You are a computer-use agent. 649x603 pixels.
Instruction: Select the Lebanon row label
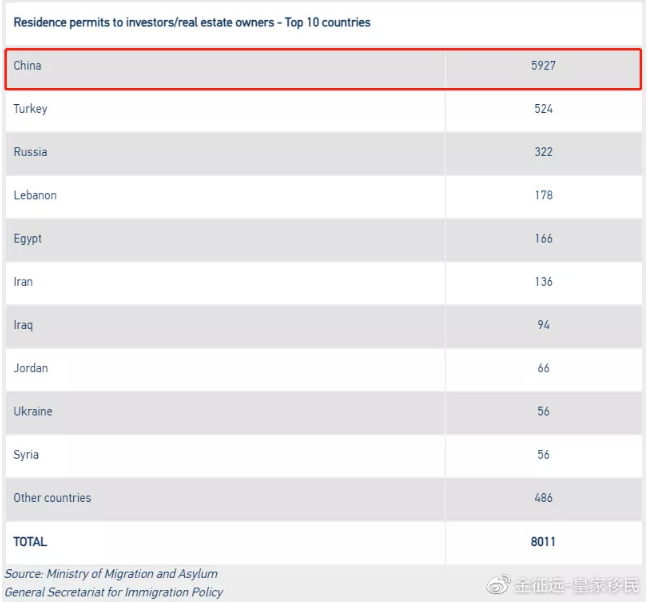(x=35, y=195)
